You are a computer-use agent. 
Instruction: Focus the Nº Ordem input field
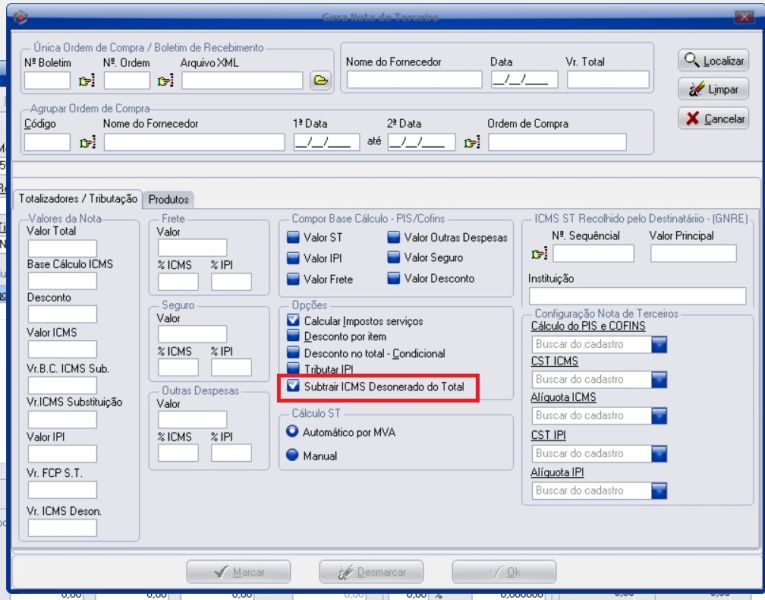127,80
